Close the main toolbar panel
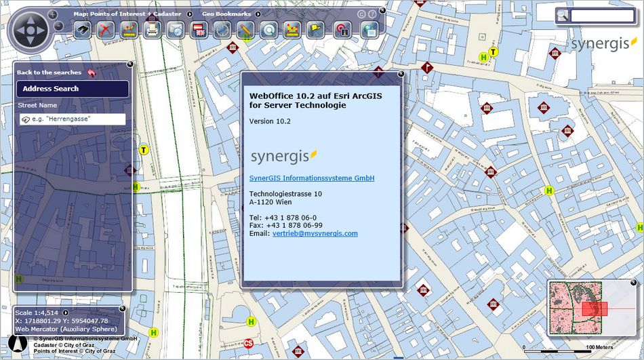This screenshot has height=360, width=644. point(382,10)
